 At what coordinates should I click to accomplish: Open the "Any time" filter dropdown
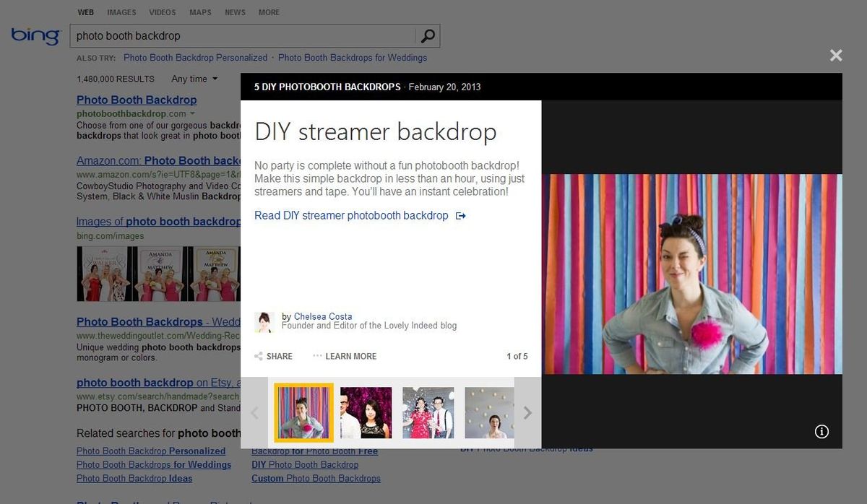[193, 79]
